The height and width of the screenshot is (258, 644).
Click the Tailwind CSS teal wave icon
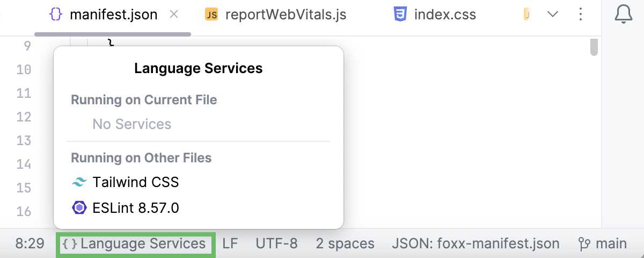79,183
